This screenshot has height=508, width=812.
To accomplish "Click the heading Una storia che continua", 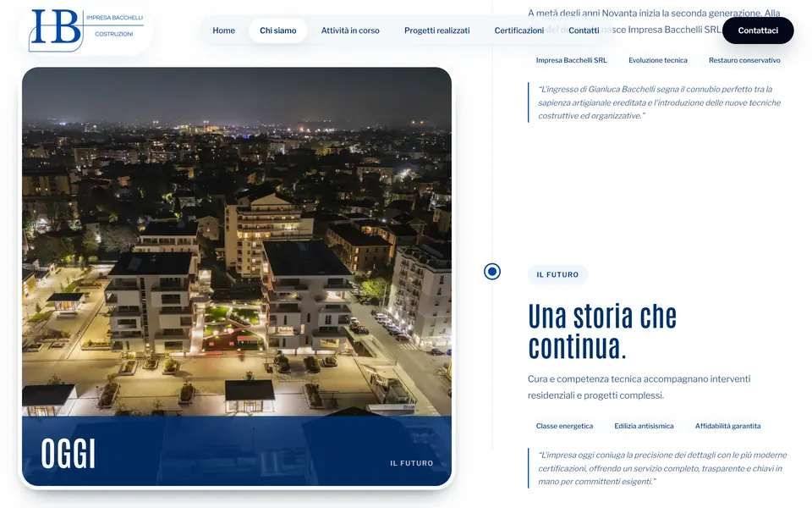I will [x=601, y=331].
